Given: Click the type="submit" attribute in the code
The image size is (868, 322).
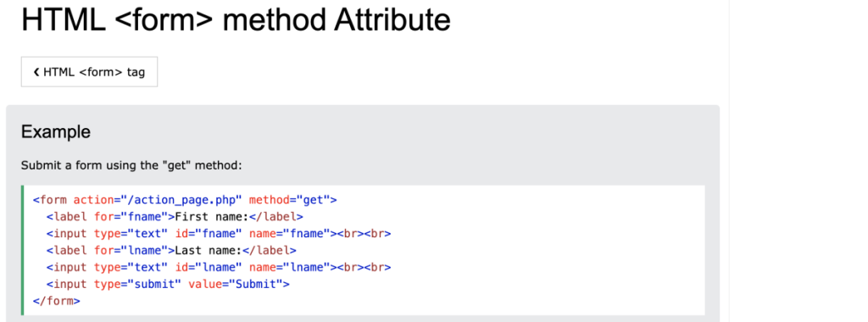Looking at the screenshot, I should [137, 285].
